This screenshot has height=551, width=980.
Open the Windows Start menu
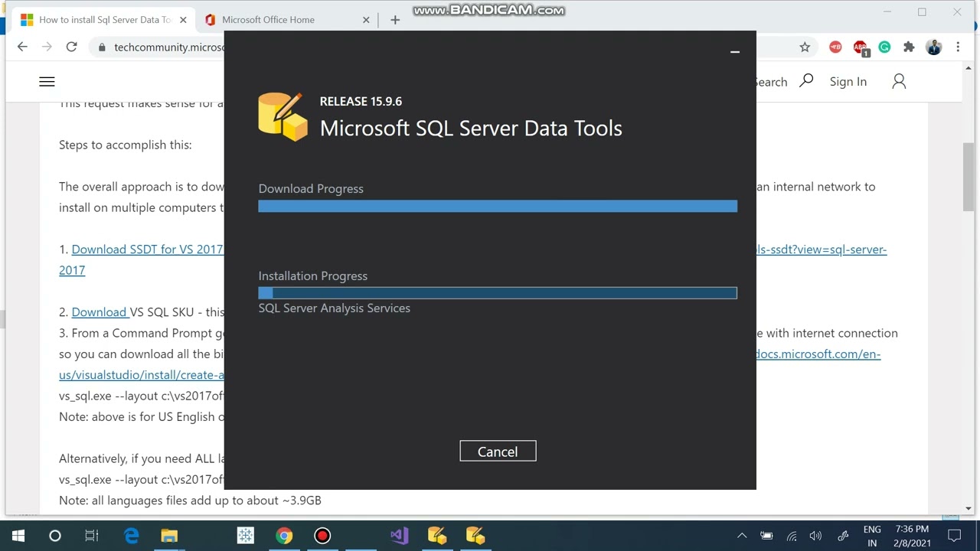18,536
